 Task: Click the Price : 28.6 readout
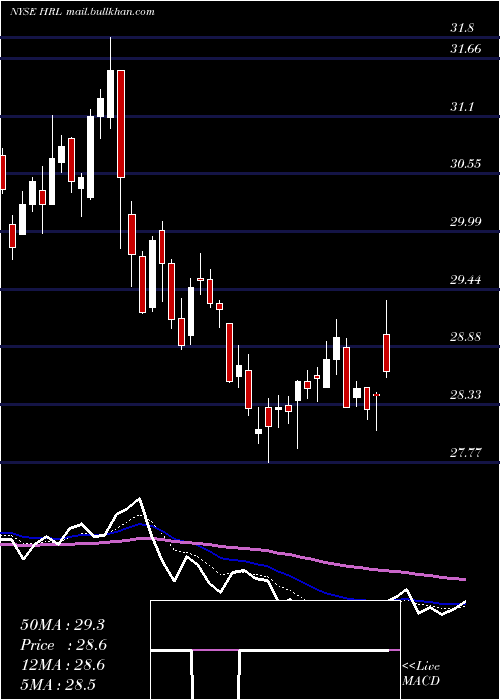63,645
